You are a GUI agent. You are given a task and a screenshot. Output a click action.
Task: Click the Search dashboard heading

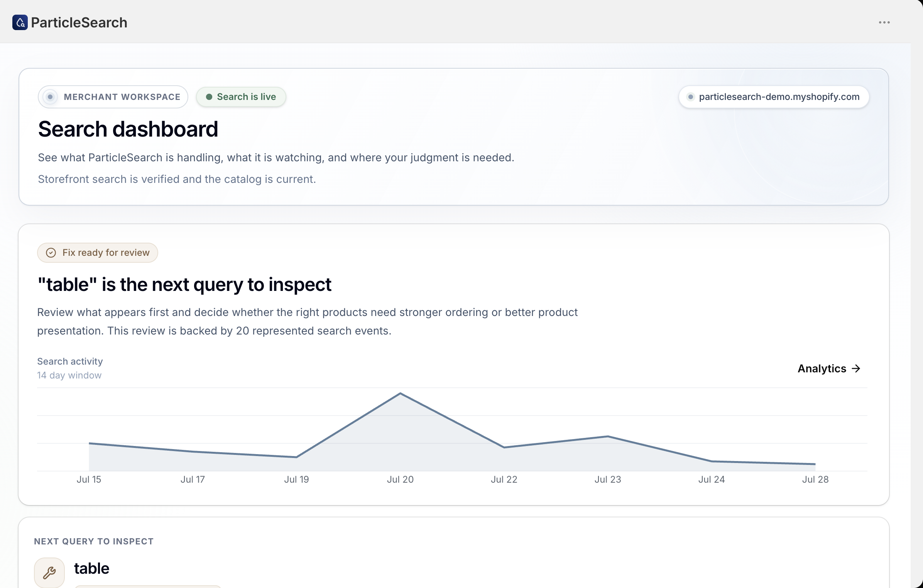coord(128,129)
